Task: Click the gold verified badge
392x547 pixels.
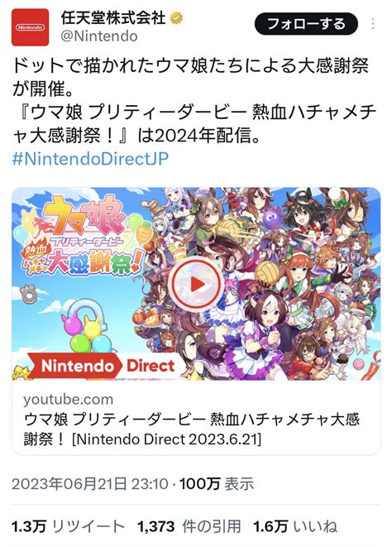Action: click(176, 17)
